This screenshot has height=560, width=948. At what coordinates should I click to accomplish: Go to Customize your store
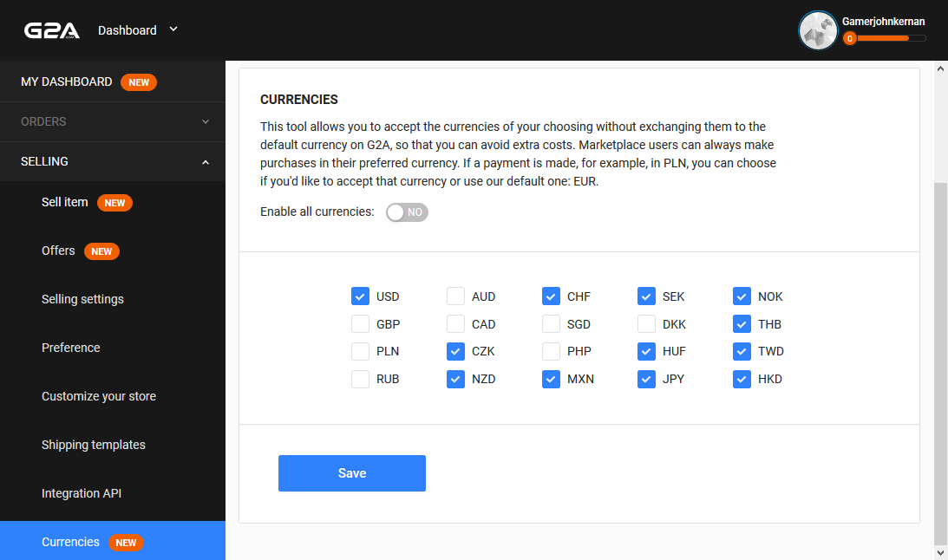pyautogui.click(x=99, y=396)
